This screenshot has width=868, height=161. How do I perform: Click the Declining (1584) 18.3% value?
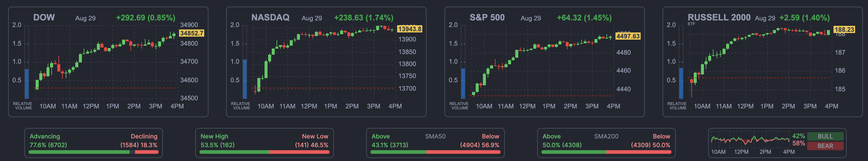[x=139, y=145]
